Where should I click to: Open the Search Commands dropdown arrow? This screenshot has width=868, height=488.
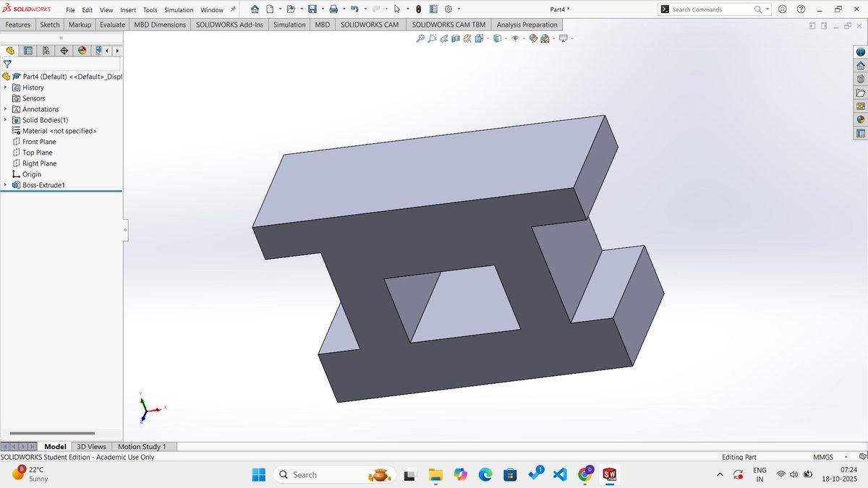tap(767, 9)
